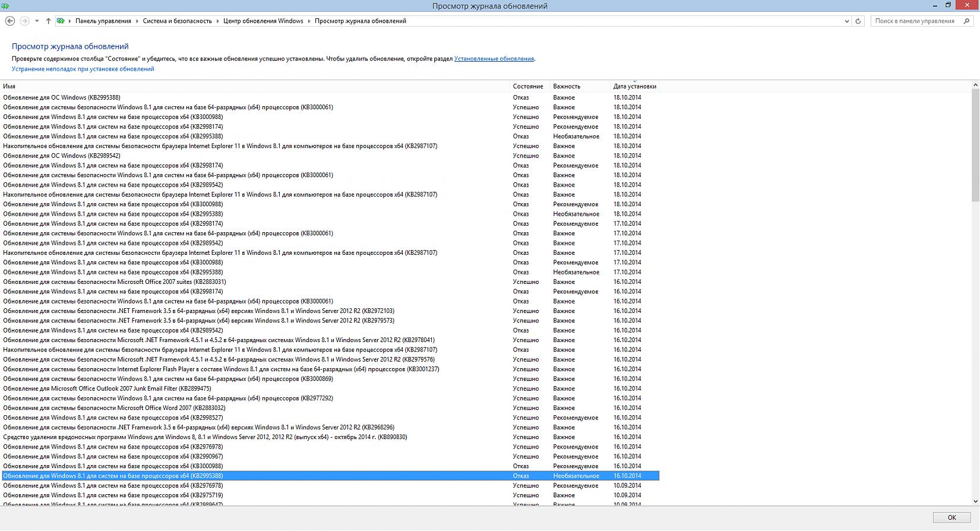Viewport: 980px width, 531px height.
Task: Select the .NET Framework 4.5.1 (KB2979576) row
Action: click(x=330, y=359)
